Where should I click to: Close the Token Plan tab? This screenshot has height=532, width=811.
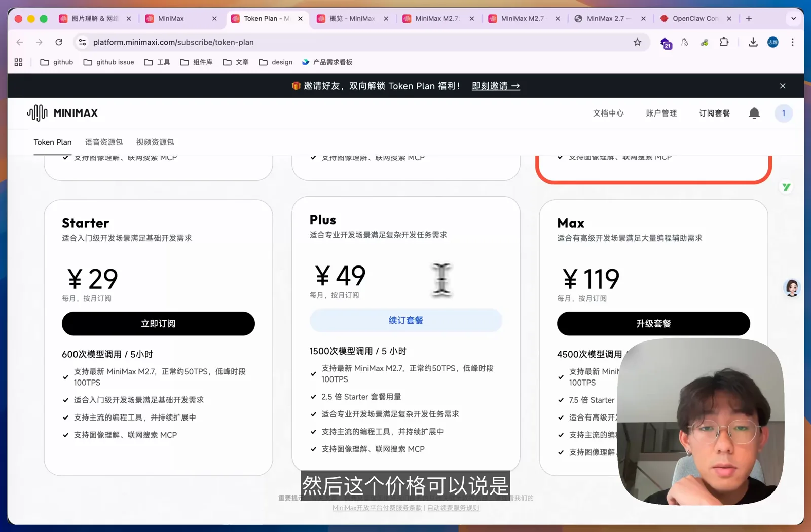click(x=300, y=19)
